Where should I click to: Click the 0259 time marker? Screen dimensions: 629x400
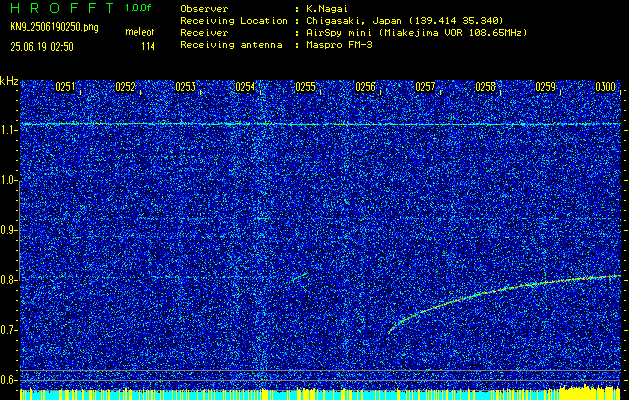click(546, 87)
